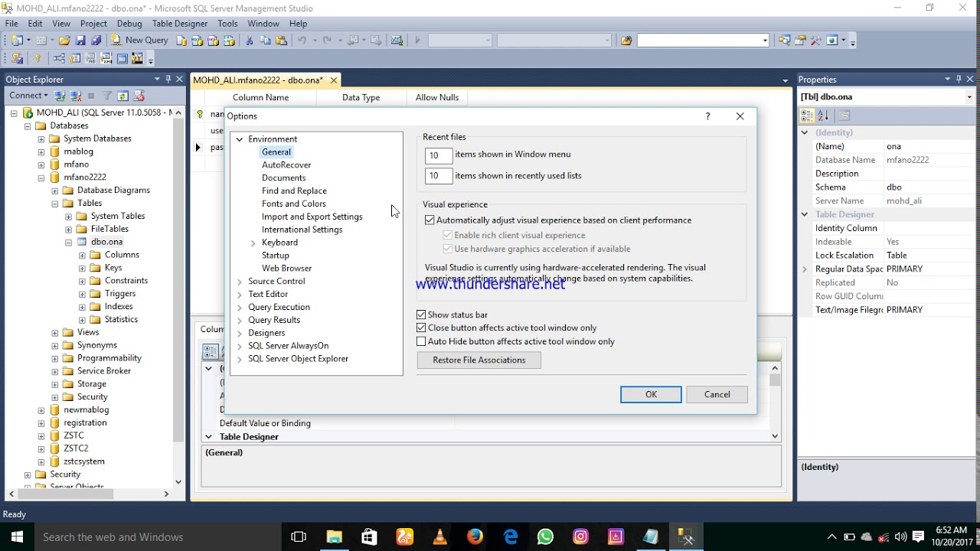Open the [Tbl] dbo.ona properties object dropdown
This screenshot has height=551, width=980.
969,97
